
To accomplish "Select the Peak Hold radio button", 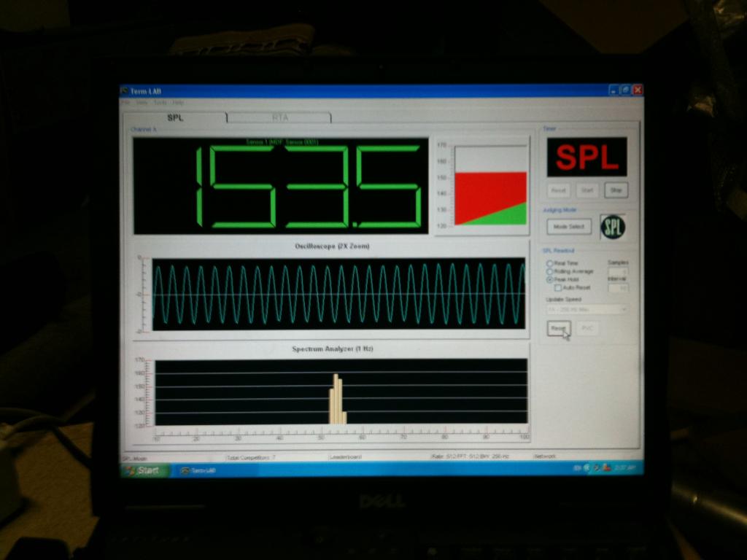I will tap(550, 279).
